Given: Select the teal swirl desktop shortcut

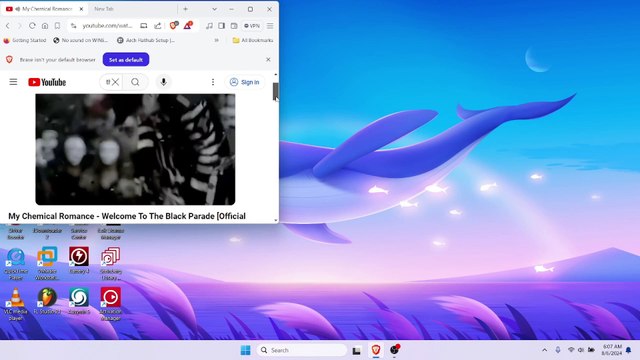Looking at the screenshot, I should 79,301.
